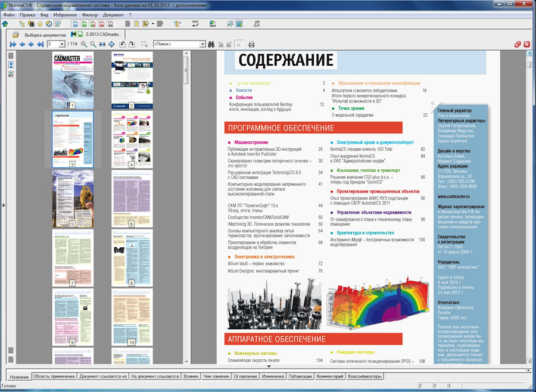Zoom in on the document
This screenshot has height=392, width=536.
(x=84, y=45)
